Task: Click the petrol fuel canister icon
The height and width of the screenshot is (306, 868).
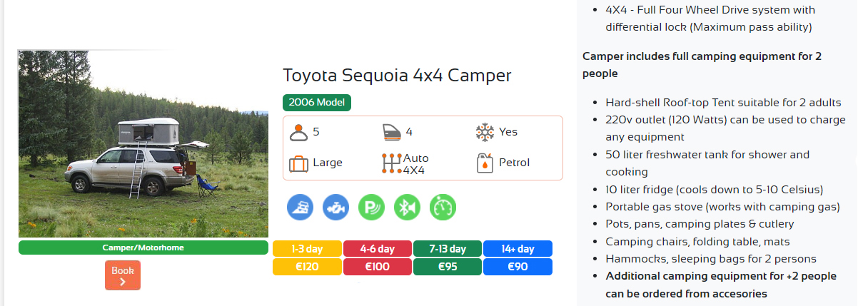Action: tap(485, 163)
